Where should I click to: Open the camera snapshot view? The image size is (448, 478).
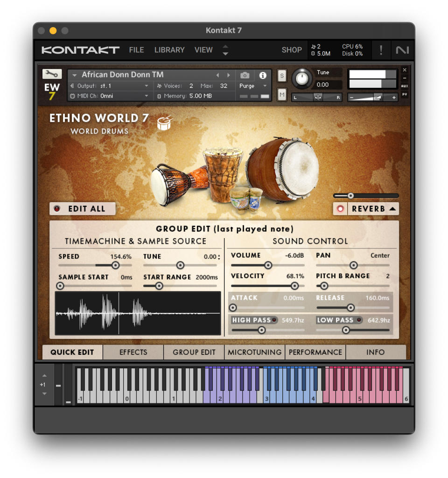pos(245,75)
